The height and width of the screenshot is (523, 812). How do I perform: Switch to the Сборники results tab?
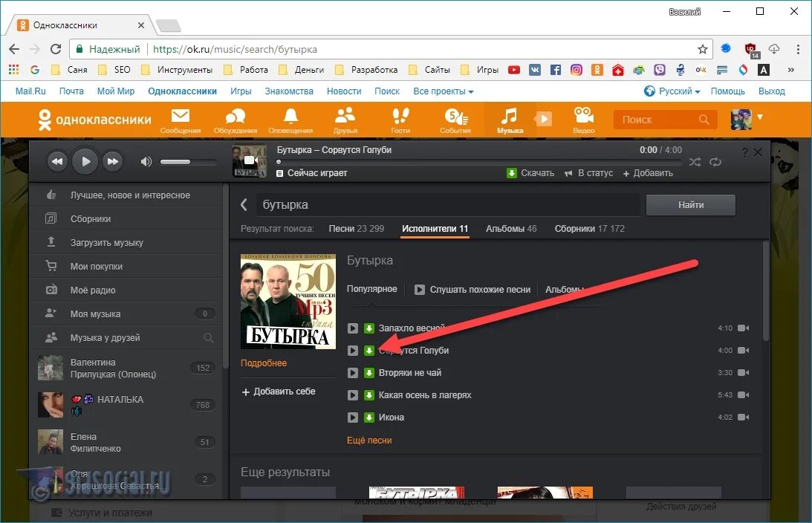pos(589,228)
